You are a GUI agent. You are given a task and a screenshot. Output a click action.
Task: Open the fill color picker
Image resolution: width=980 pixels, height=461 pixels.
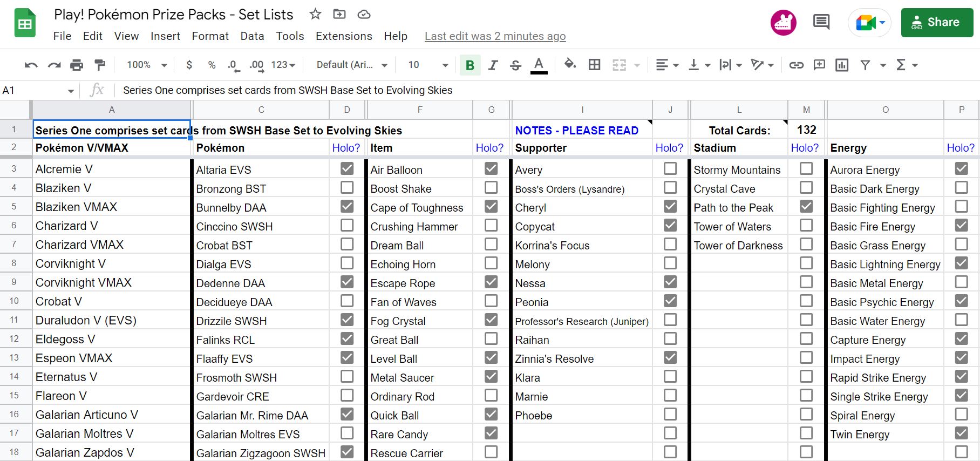569,65
